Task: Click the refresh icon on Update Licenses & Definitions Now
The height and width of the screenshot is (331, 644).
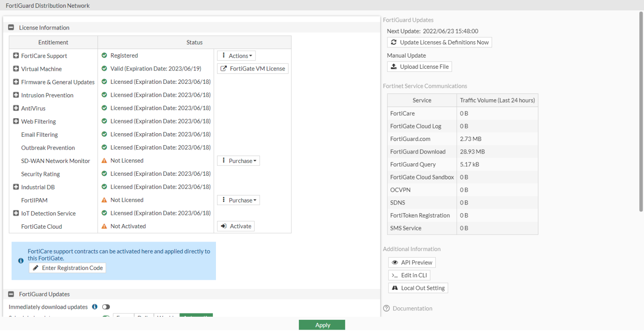Action: 393,42
